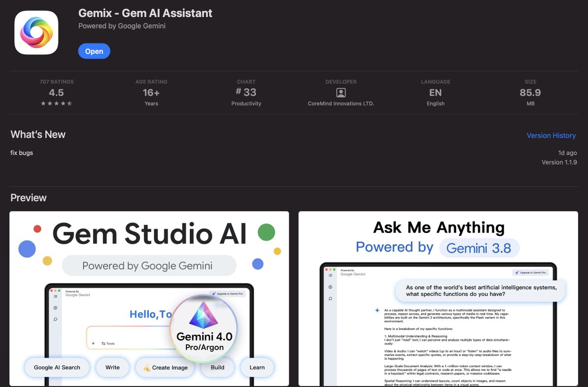Viewport: 588px width, 387px height.
Task: Click the developer person icon
Action: pyautogui.click(x=341, y=93)
